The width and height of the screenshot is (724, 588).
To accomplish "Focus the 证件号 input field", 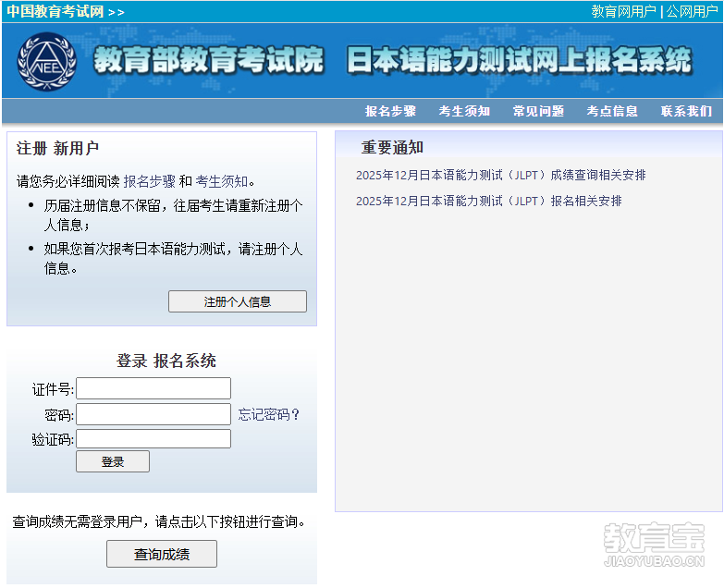I will pos(153,388).
